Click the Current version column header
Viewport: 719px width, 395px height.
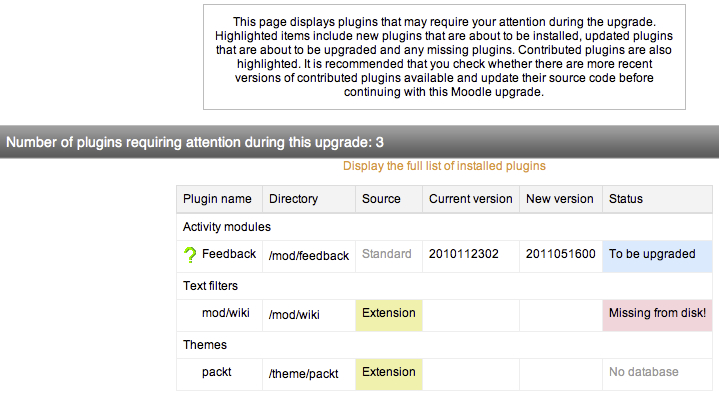pyautogui.click(x=471, y=199)
